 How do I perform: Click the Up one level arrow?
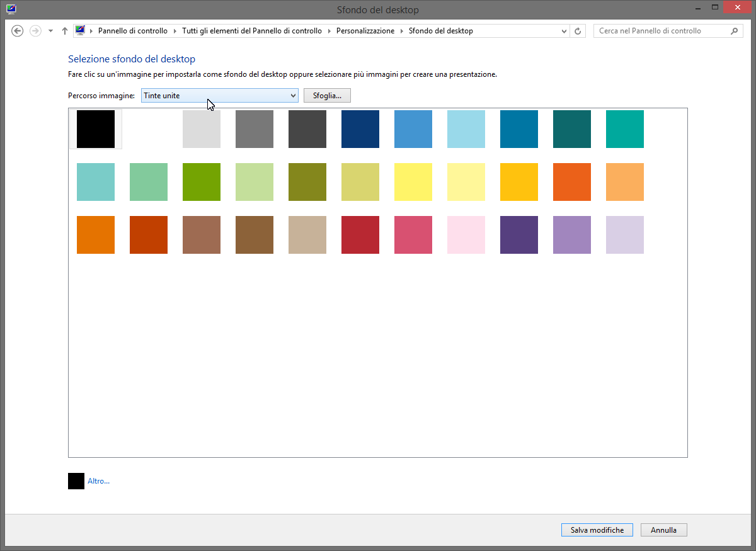[x=65, y=31]
